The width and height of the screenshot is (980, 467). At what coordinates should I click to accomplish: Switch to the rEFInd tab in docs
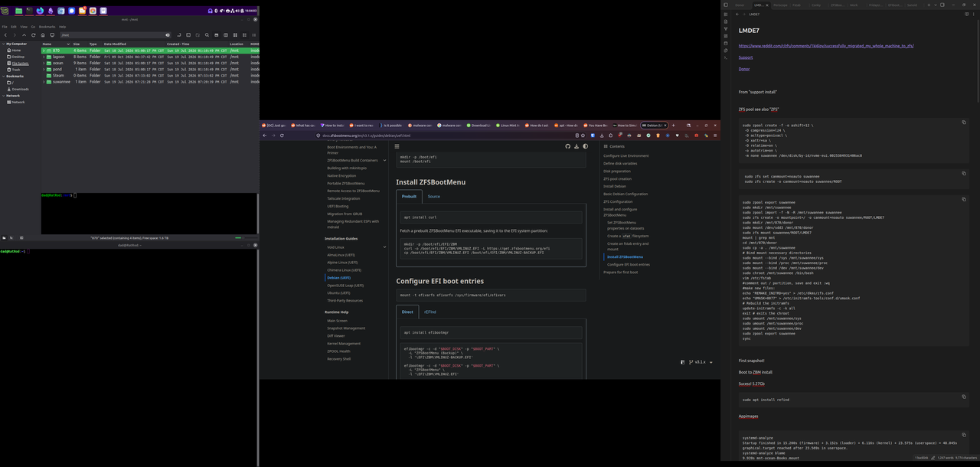tap(430, 312)
